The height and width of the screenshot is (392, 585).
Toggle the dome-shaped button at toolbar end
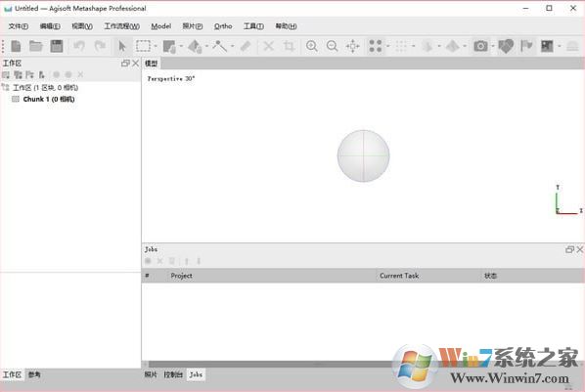coord(572,46)
